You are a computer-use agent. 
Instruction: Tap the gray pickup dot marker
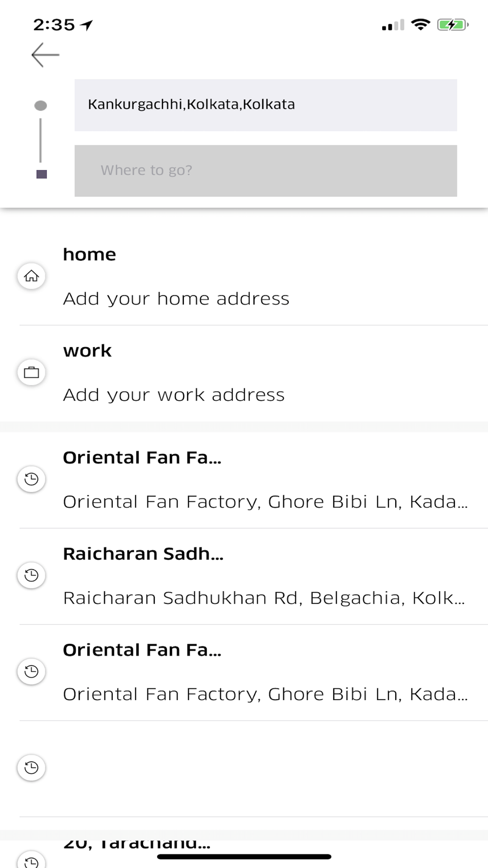pyautogui.click(x=41, y=105)
